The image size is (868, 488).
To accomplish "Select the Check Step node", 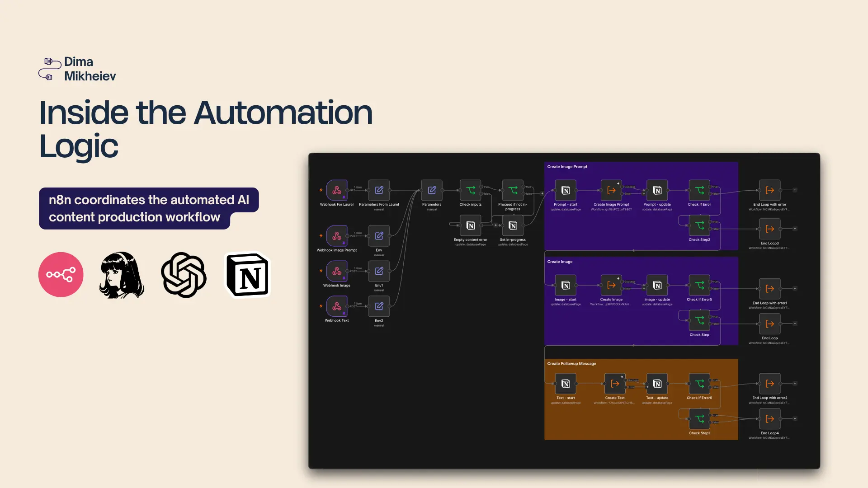I will coord(699,320).
